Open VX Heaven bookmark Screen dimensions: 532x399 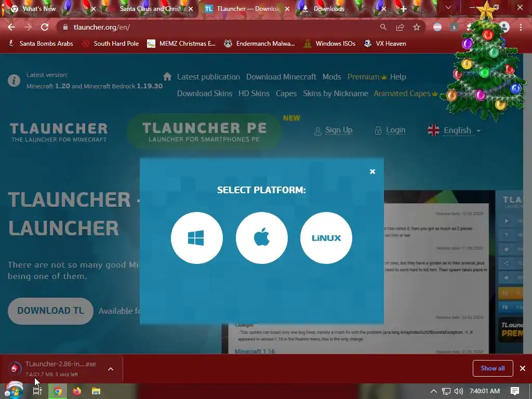click(385, 44)
